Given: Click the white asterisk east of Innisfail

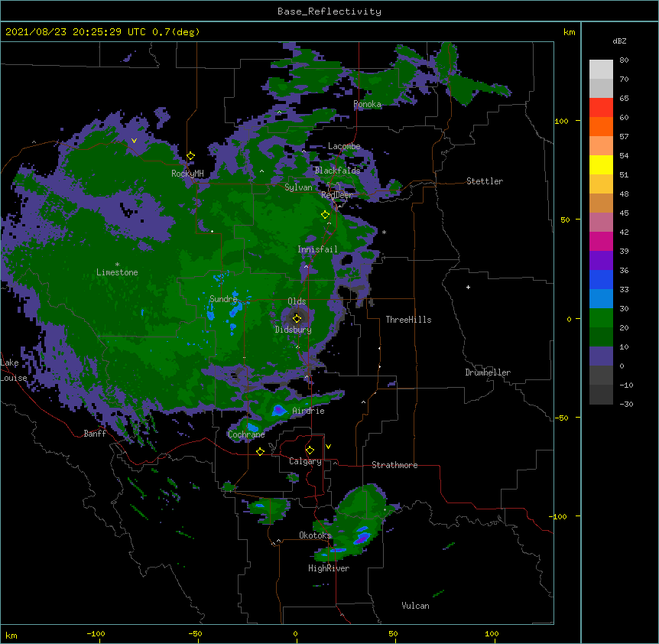Looking at the screenshot, I should coord(384,232).
